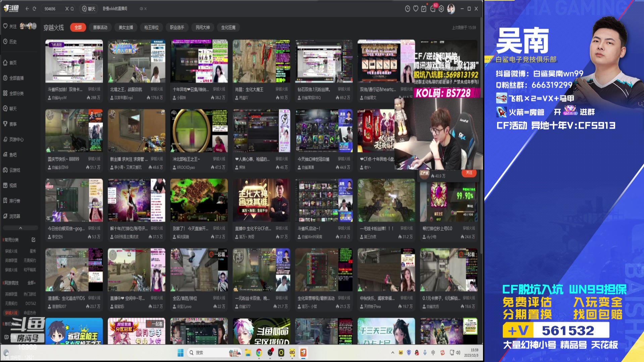This screenshot has width=644, height=362.
Task: Select the 枪王排位 category tab
Action: 151,27
